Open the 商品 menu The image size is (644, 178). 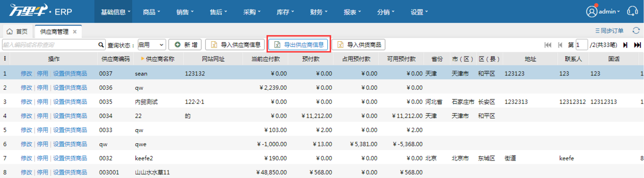151,12
